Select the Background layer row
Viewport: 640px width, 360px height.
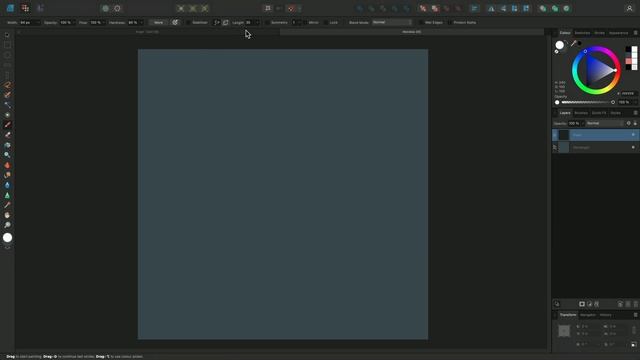pyautogui.click(x=596, y=147)
